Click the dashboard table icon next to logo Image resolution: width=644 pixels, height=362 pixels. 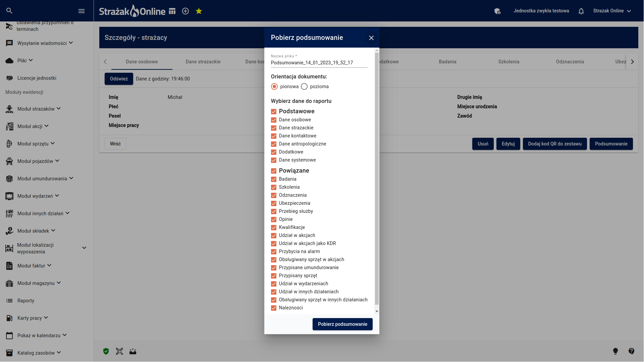pyautogui.click(x=172, y=11)
